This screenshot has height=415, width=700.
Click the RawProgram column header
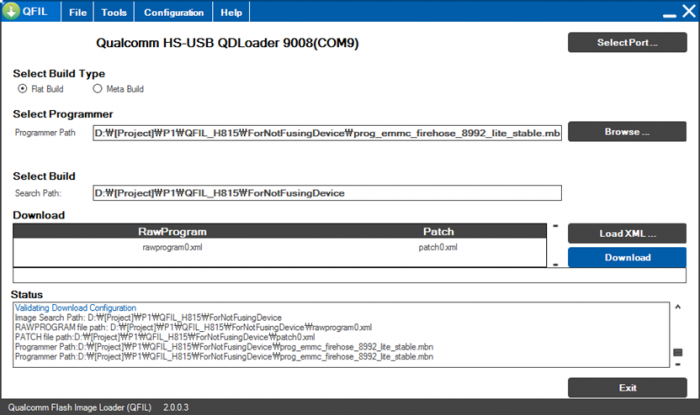pyautogui.click(x=172, y=232)
